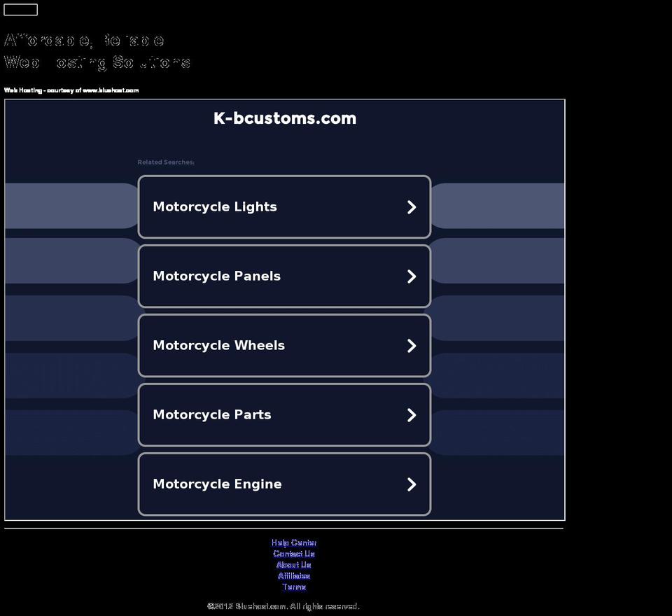Click the Related Searches label
This screenshot has height=616, width=672.
(x=166, y=162)
